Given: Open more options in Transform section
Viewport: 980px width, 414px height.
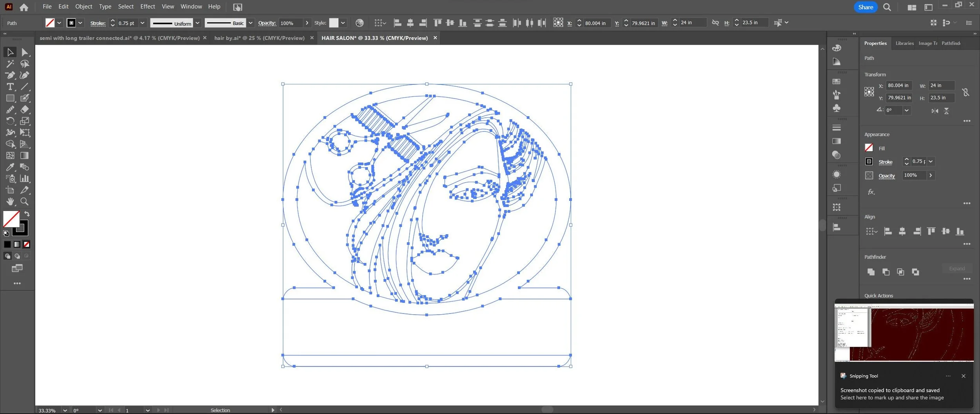Looking at the screenshot, I should click(x=967, y=121).
